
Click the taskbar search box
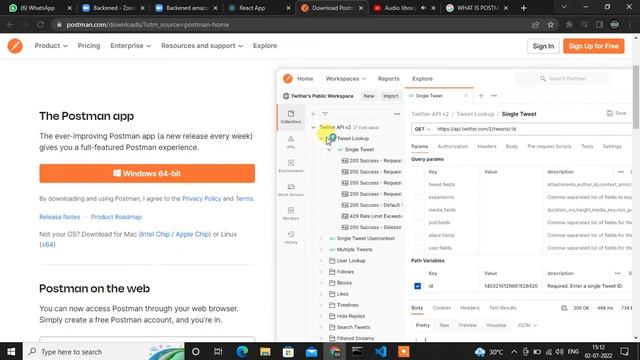pos(104,351)
